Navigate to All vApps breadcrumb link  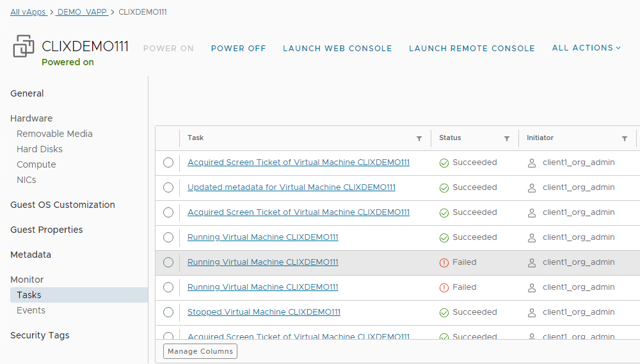pos(28,12)
